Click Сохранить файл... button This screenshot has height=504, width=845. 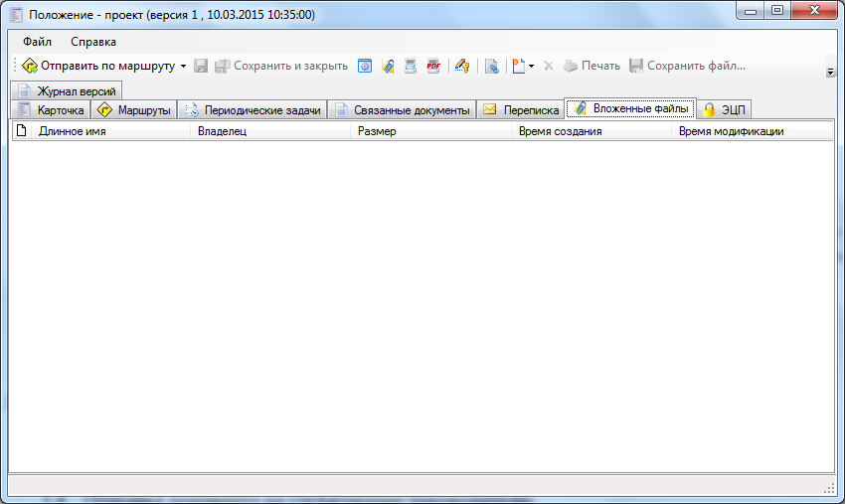[688, 66]
